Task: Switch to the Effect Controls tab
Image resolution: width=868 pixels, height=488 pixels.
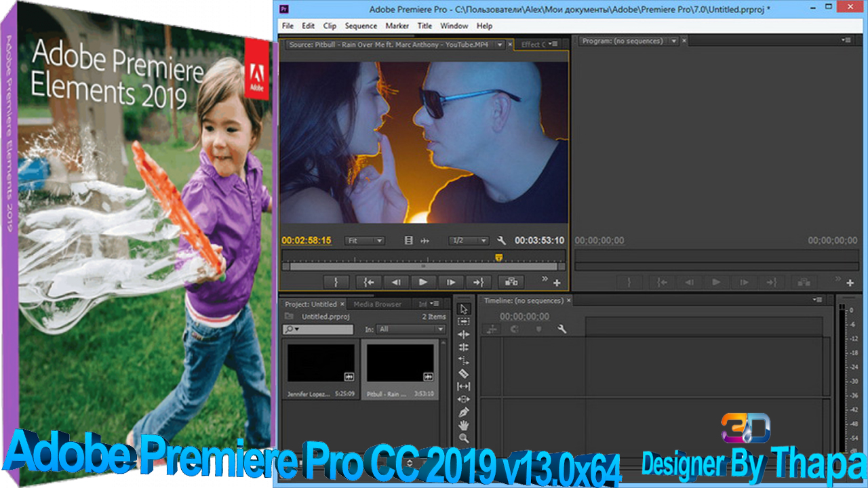Action: point(533,45)
